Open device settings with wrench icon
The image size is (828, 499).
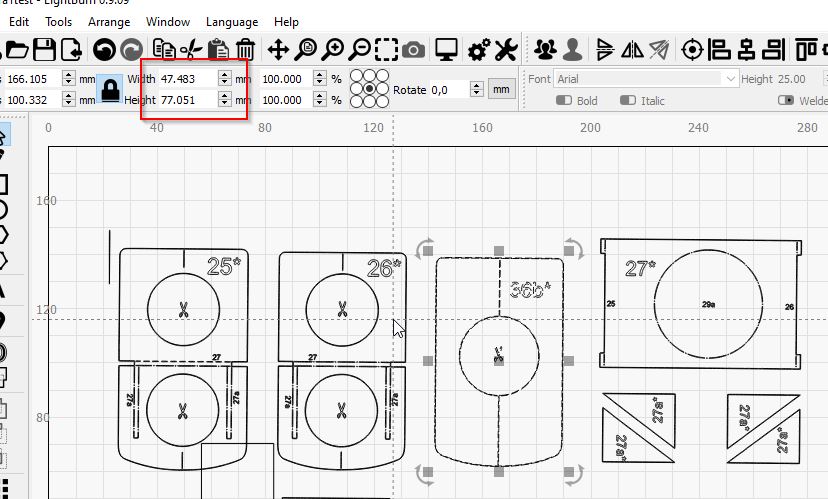pos(506,49)
